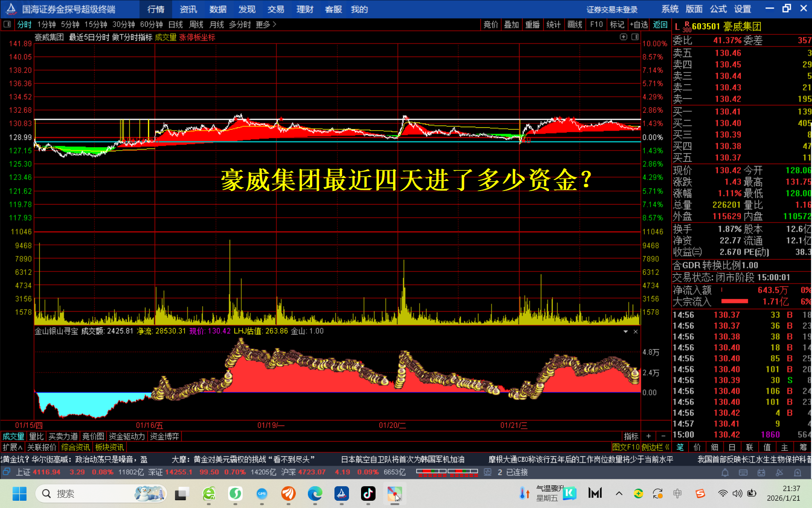The width and height of the screenshot is (812, 508).
Task: Switch to the 买卖力道 indicator tab
Action: click(63, 436)
